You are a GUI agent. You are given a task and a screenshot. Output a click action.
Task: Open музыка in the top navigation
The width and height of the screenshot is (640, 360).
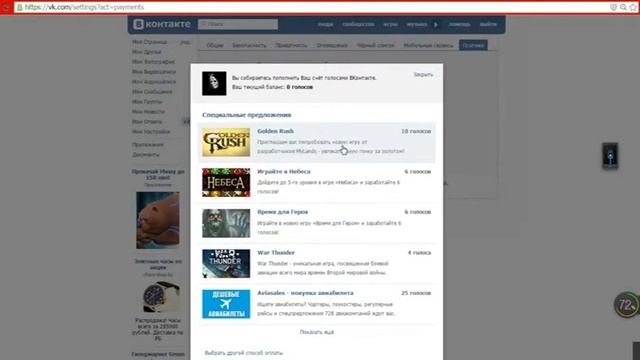pyautogui.click(x=416, y=24)
